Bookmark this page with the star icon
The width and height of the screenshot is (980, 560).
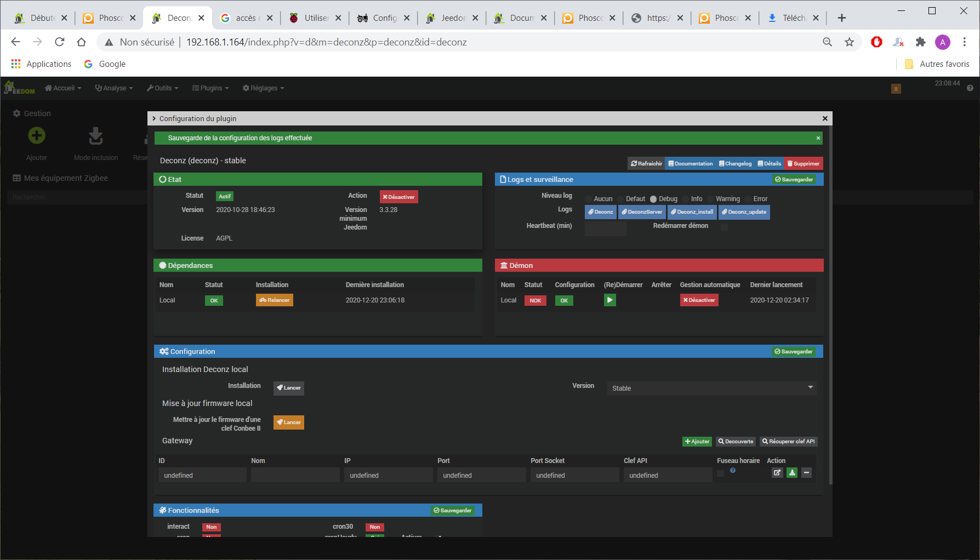[849, 42]
